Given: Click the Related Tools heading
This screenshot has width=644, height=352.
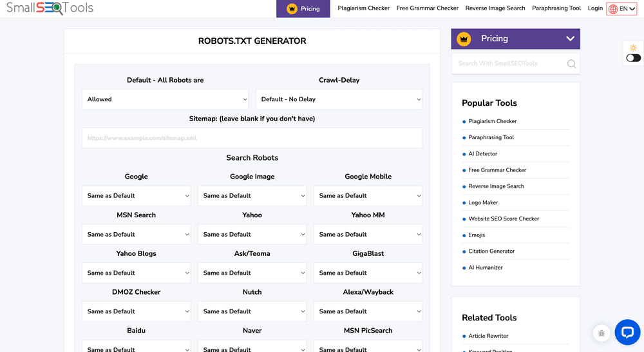Looking at the screenshot, I should [x=489, y=318].
